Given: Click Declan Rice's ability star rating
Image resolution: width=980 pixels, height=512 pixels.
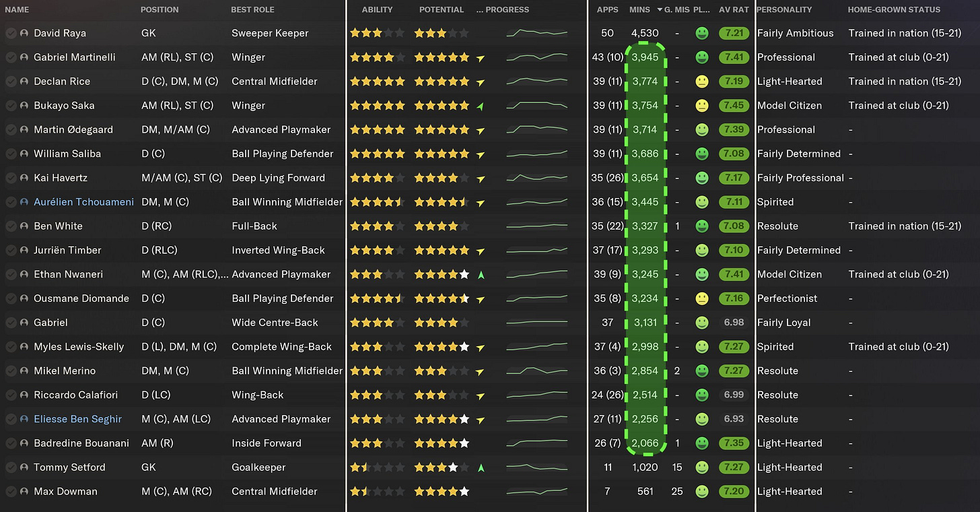Looking at the screenshot, I should [378, 82].
